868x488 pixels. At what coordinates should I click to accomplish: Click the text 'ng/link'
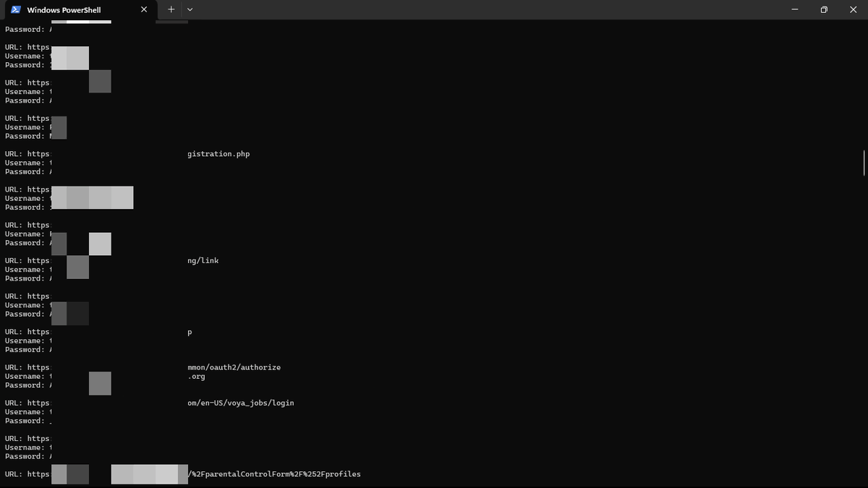coord(203,260)
